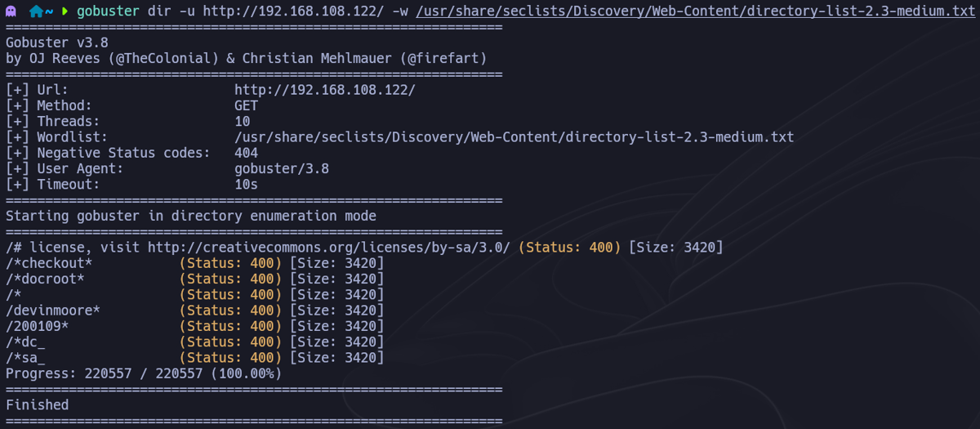Click the blue home icon in prompt
980x429 pixels.
(36, 11)
